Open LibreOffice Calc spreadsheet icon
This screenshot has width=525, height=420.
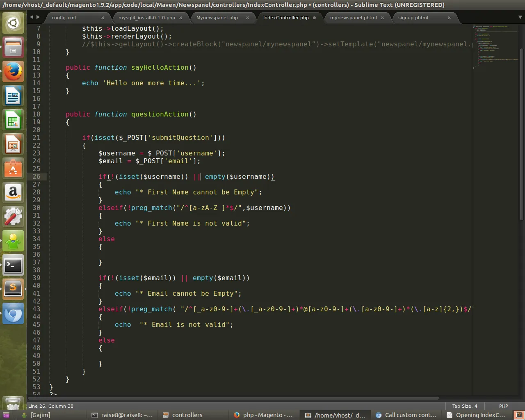[x=13, y=121]
